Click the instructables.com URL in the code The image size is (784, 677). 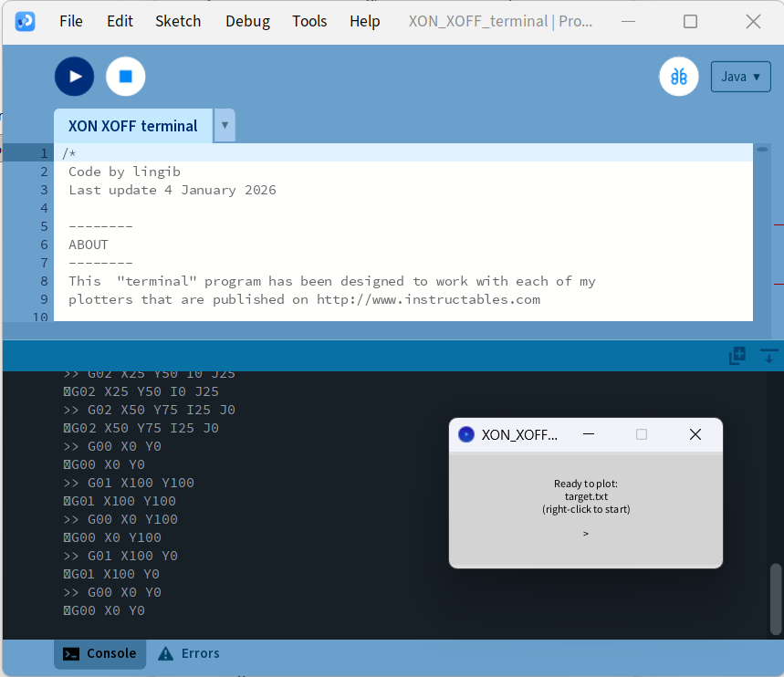pyautogui.click(x=428, y=299)
